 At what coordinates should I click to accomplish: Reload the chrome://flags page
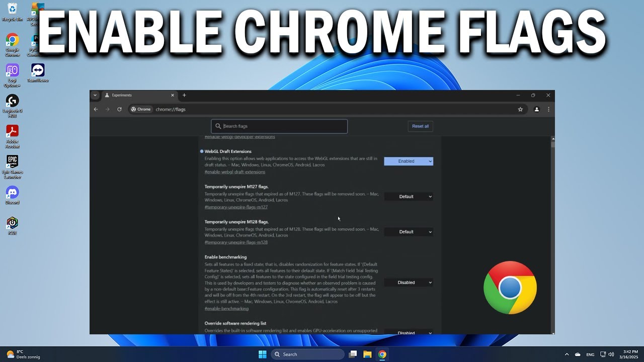pyautogui.click(x=119, y=109)
